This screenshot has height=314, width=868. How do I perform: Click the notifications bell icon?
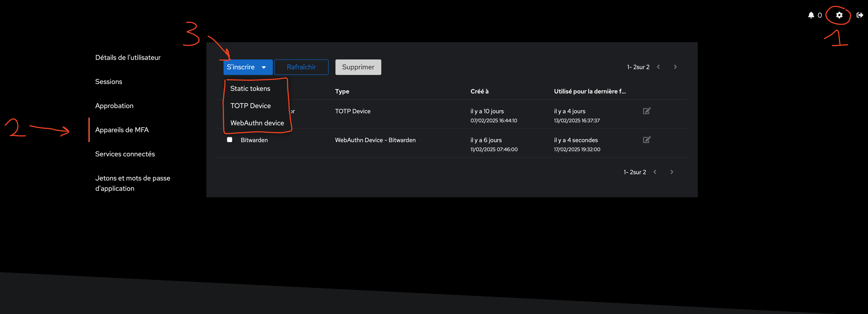pyautogui.click(x=811, y=15)
